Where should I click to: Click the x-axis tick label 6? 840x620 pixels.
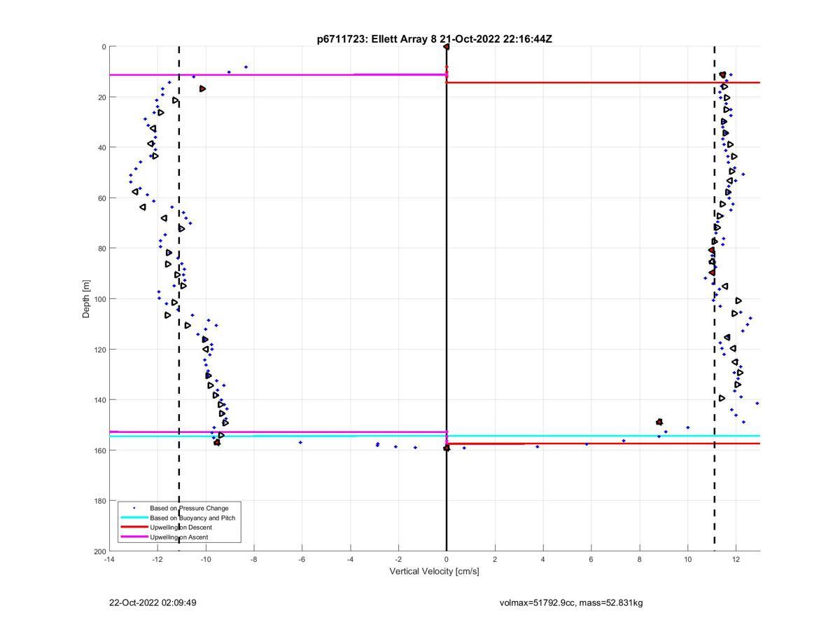(591, 559)
